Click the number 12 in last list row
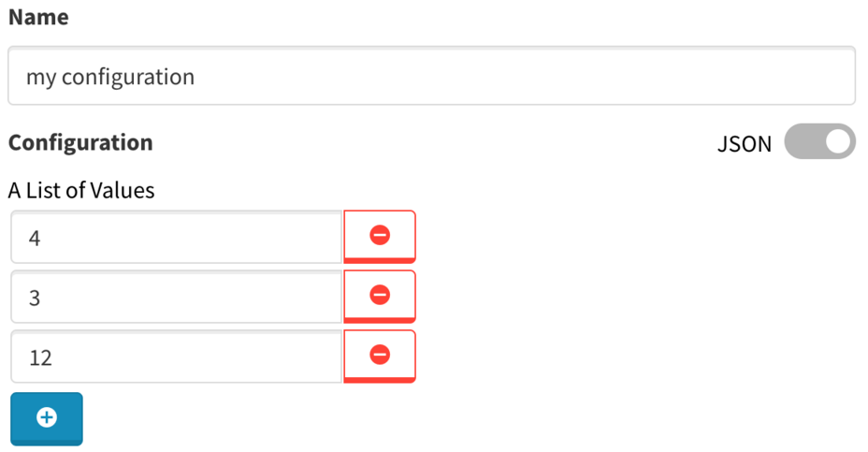This screenshot has width=868, height=452. pos(40,357)
